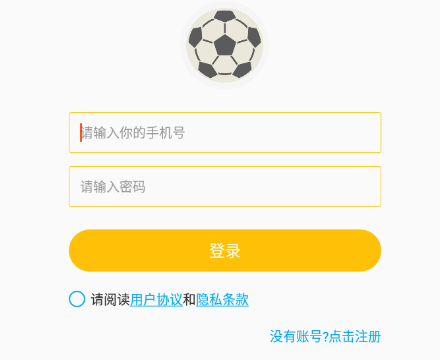The width and height of the screenshot is (440, 360).
Task: View the user agreement hyperlink
Action: pos(156,299)
